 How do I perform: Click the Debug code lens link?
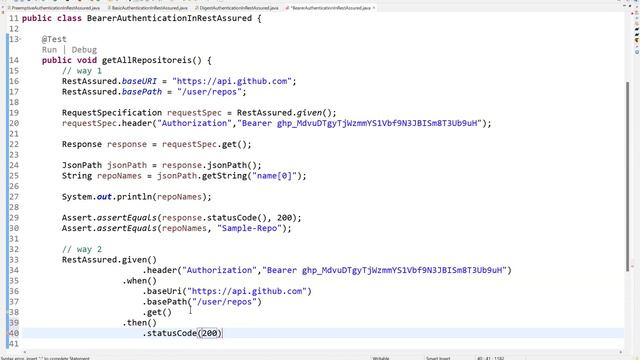[84, 50]
